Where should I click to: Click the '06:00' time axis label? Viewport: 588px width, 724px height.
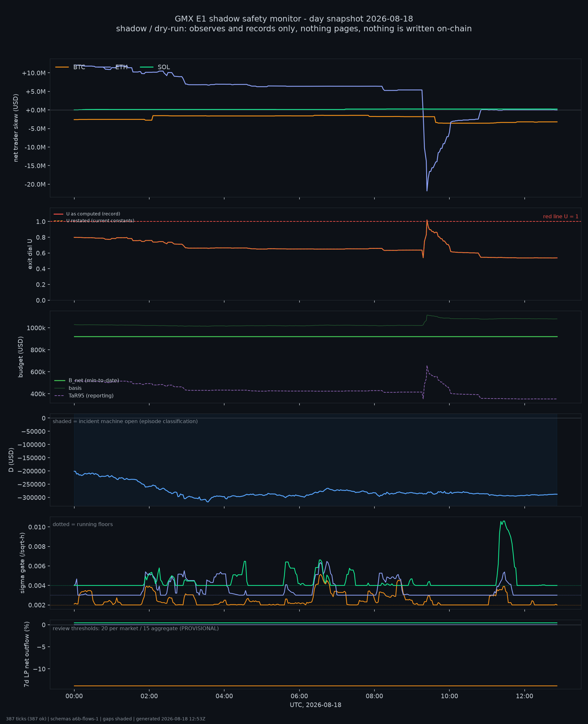(299, 696)
